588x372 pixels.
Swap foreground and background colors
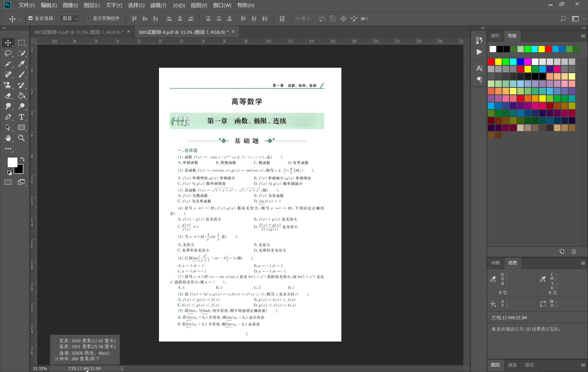tap(23, 159)
